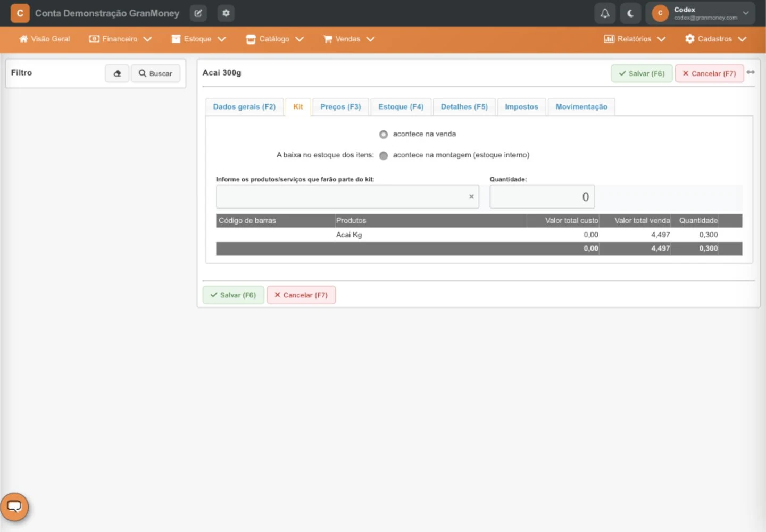The width and height of the screenshot is (766, 532).
Task: Click the eraser icon in Filtro panel
Action: 117,73
